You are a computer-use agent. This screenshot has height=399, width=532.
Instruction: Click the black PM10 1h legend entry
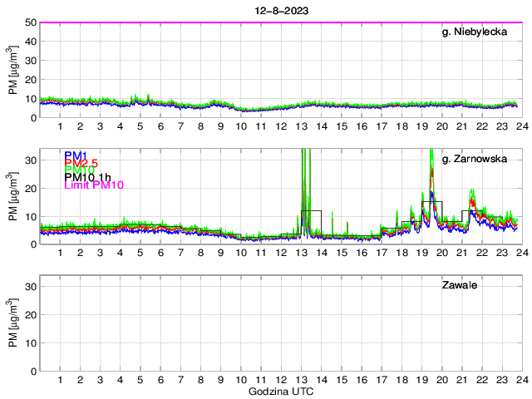click(88, 178)
